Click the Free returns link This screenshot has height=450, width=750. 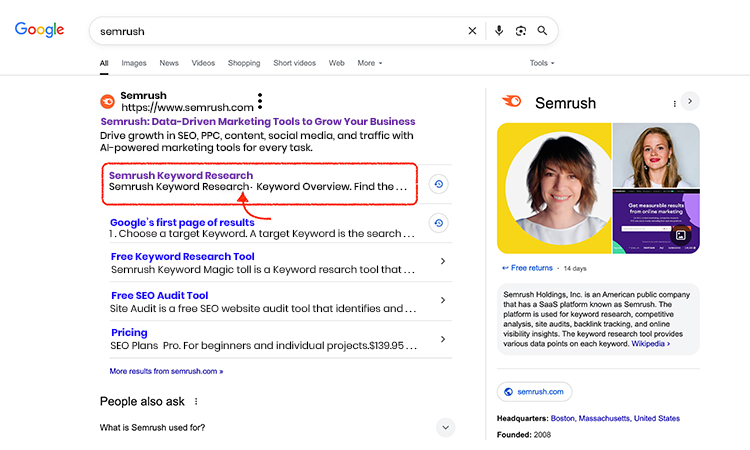531,268
